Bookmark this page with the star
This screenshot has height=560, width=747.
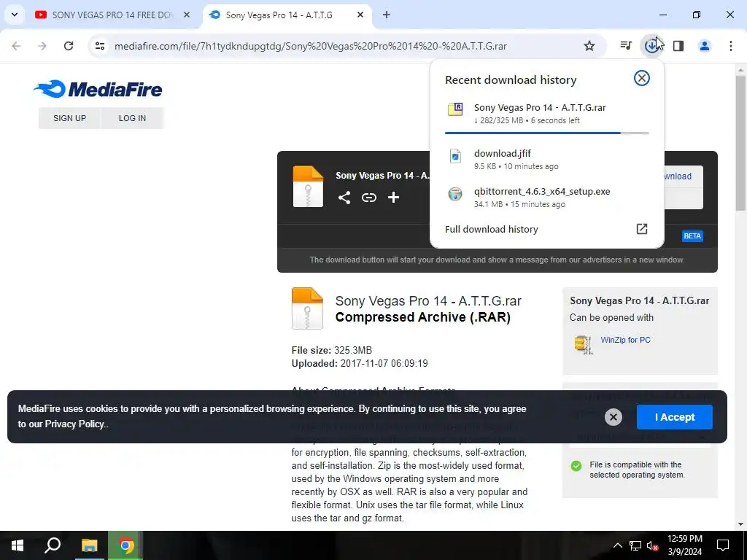[589, 46]
